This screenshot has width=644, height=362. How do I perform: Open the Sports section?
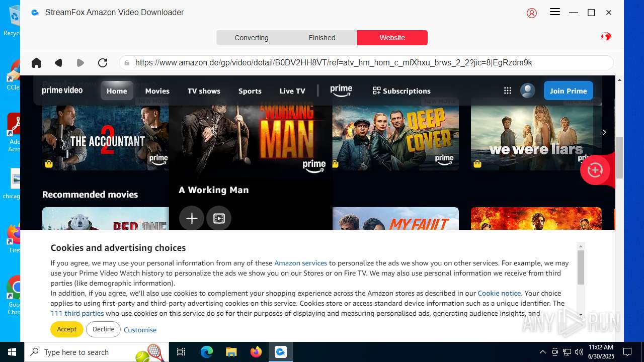250,91
